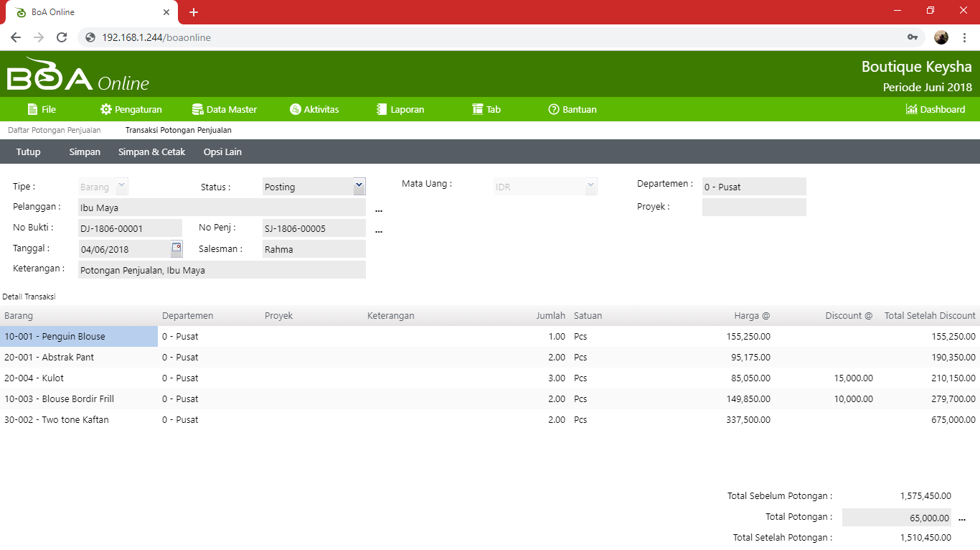Screen dimensions: 980x550
Task: Open the Laporan menu
Action: [x=400, y=109]
